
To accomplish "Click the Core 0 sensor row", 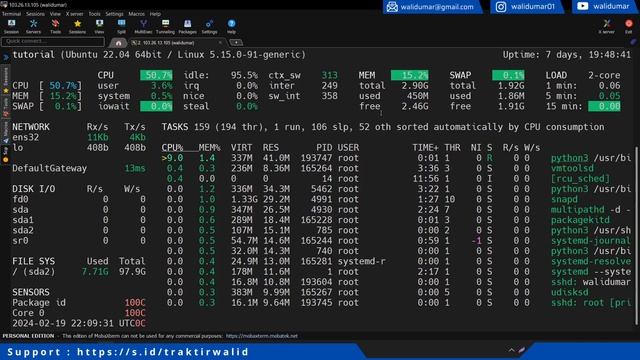I will [x=79, y=313].
